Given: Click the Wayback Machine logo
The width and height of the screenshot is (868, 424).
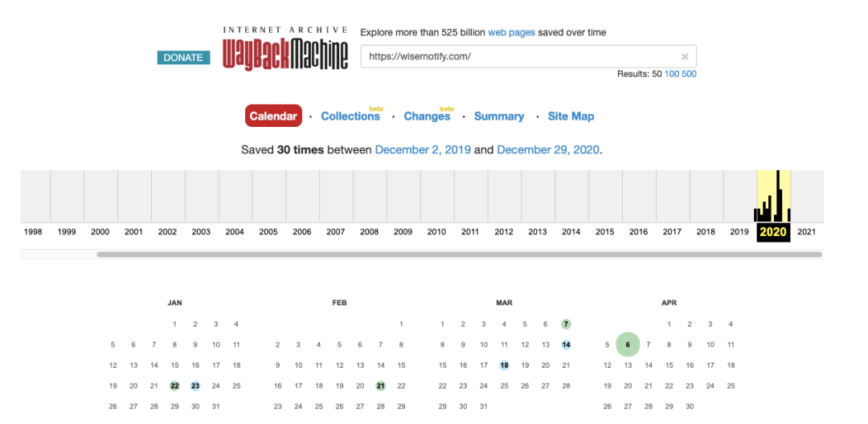Looking at the screenshot, I should 285,48.
